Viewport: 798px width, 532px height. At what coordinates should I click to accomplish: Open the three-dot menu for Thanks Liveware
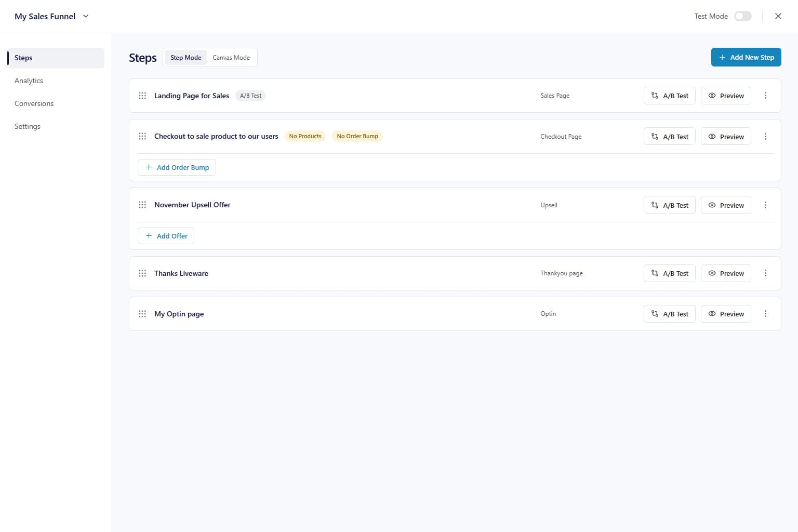[x=765, y=273]
